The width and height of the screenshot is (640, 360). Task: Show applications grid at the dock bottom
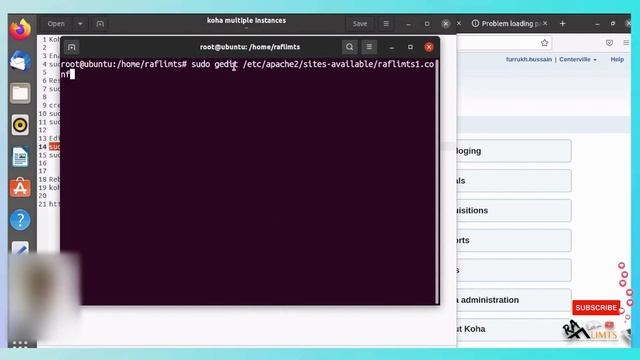[x=20, y=344]
